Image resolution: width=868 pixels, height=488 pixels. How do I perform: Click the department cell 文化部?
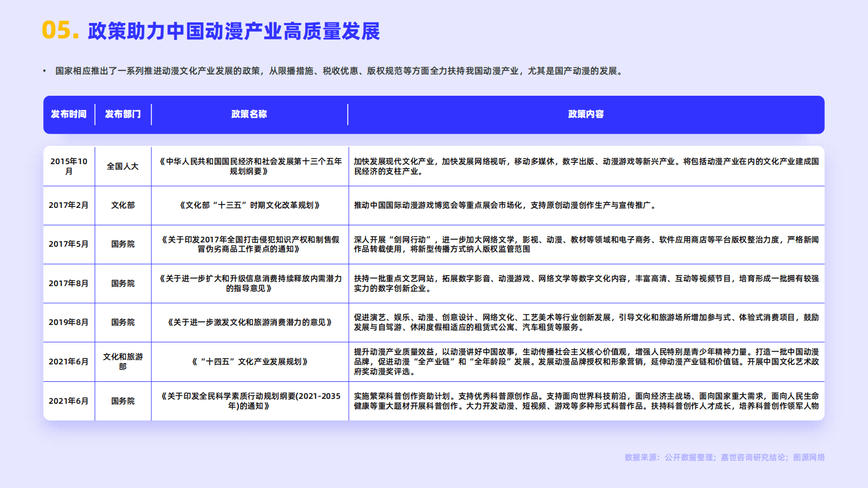(123, 205)
